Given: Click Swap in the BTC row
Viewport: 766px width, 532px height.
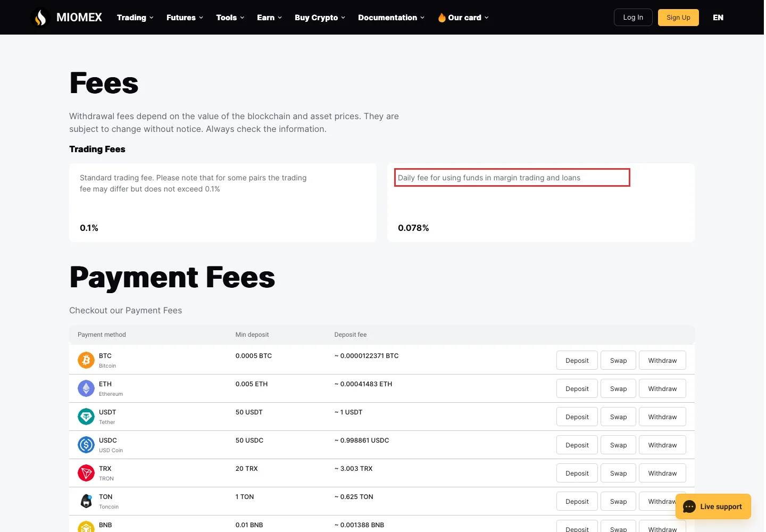Looking at the screenshot, I should [618, 360].
